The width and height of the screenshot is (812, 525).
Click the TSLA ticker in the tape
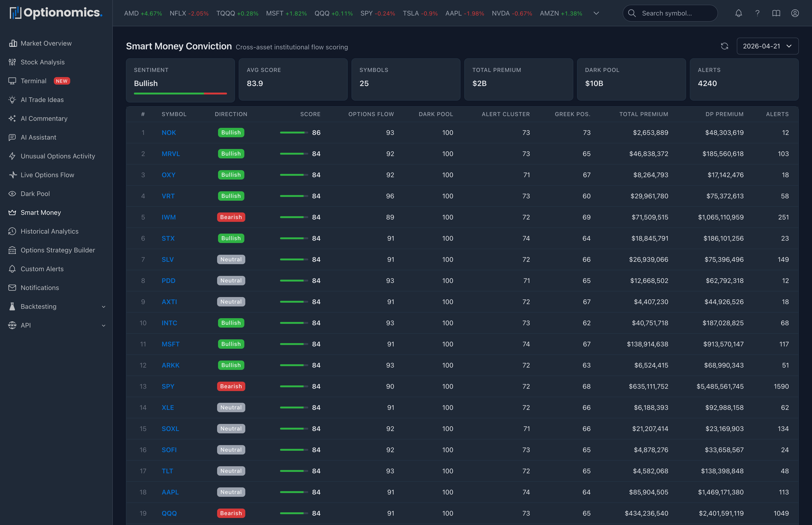pyautogui.click(x=420, y=13)
